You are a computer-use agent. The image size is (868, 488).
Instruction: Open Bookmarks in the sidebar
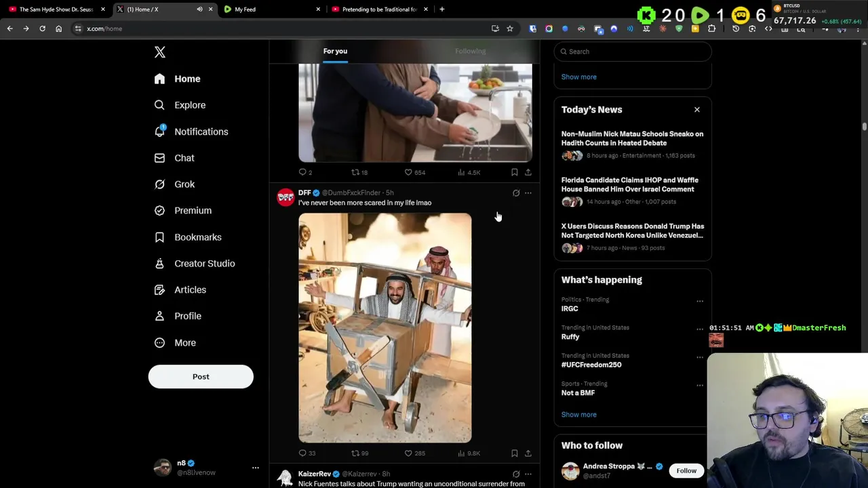click(x=188, y=237)
